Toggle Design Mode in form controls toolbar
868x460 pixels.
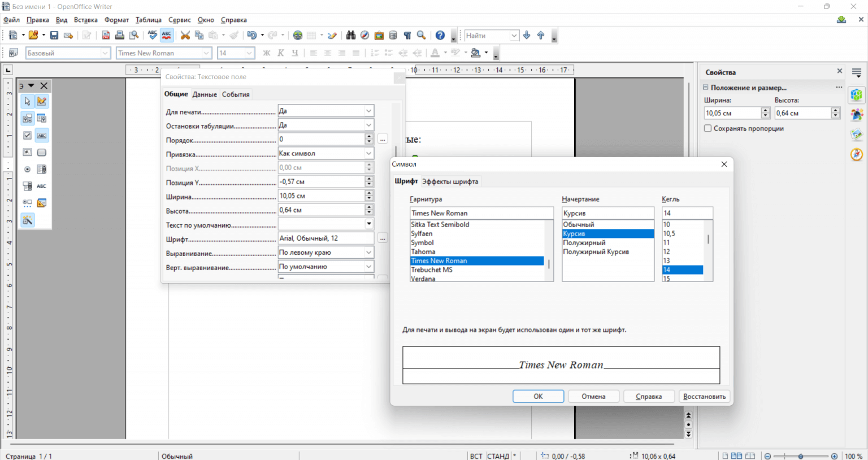tap(42, 102)
